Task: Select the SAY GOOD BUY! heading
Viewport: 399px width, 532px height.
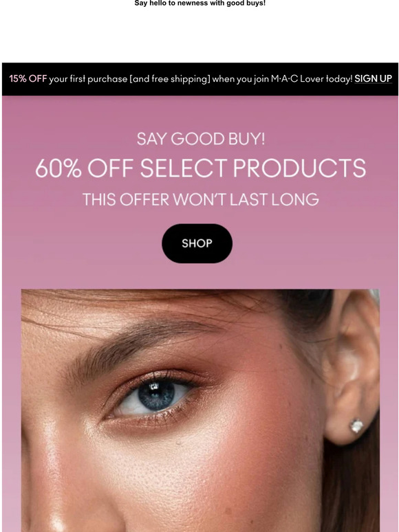Action: (200, 139)
